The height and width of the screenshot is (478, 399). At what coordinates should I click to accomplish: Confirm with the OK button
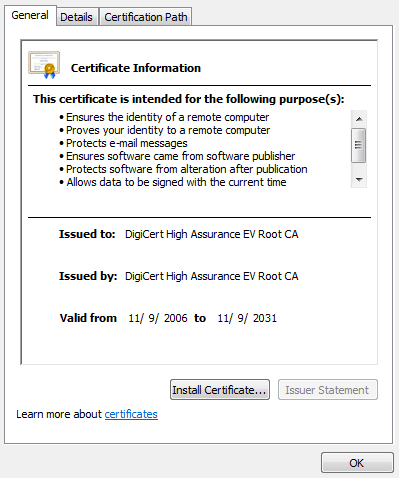click(357, 462)
